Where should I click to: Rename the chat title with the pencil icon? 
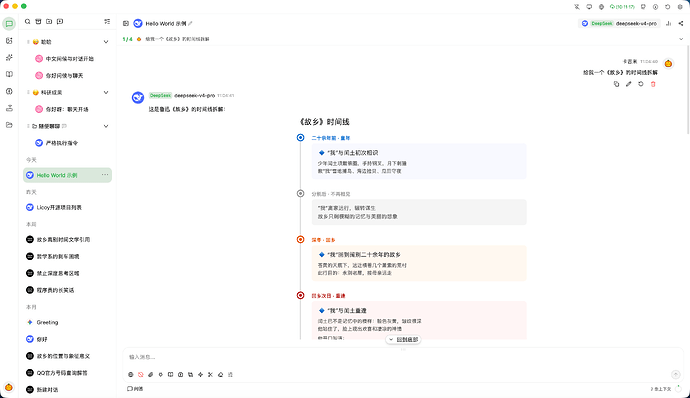pyautogui.click(x=190, y=23)
